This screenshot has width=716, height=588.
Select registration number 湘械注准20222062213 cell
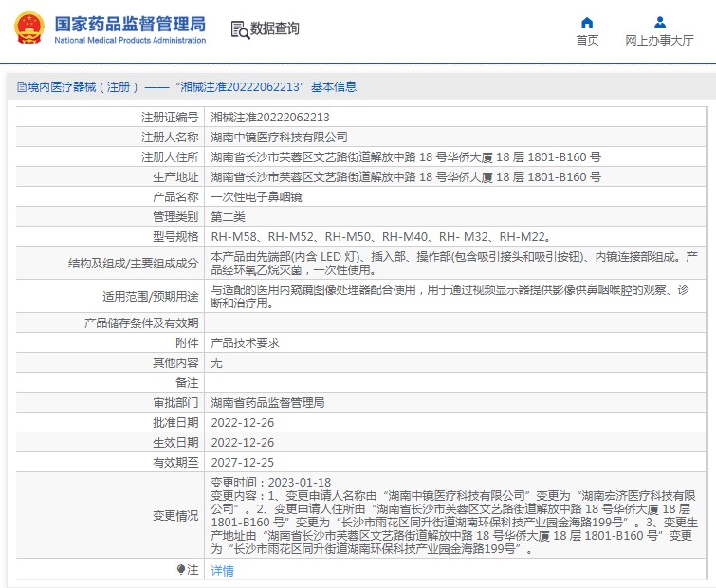[270, 118]
